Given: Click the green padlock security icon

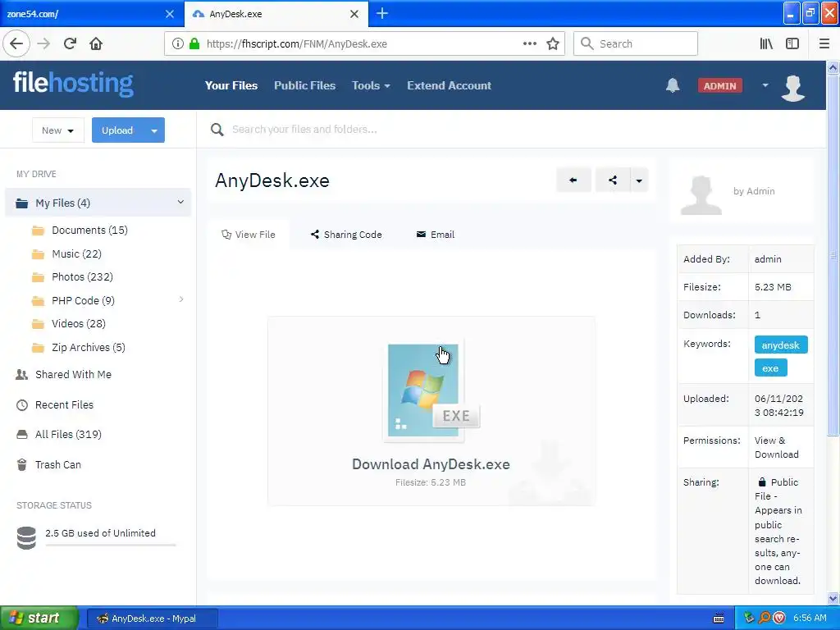Looking at the screenshot, I should (x=194, y=43).
